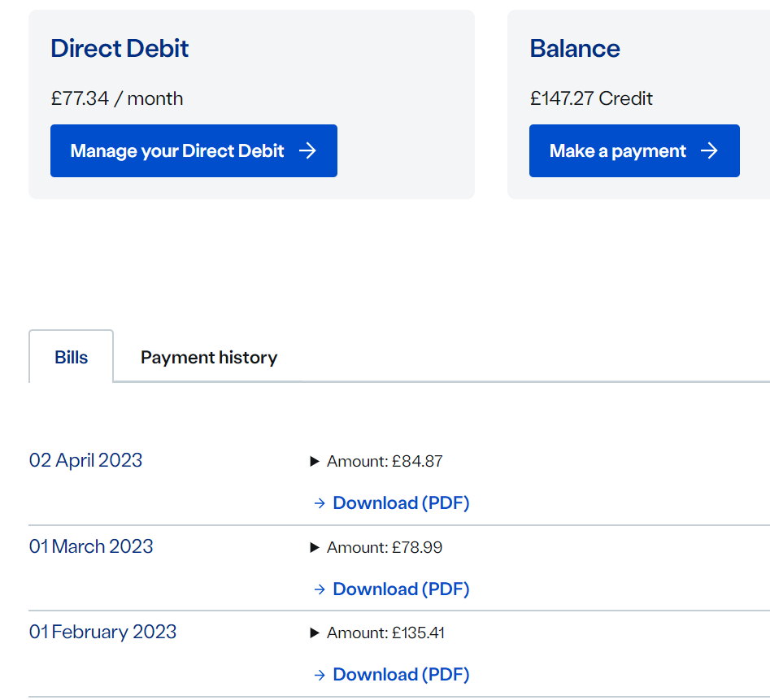The width and height of the screenshot is (770, 700).
Task: Click the arrow icon beside April's Download (PDF)
Action: point(320,503)
